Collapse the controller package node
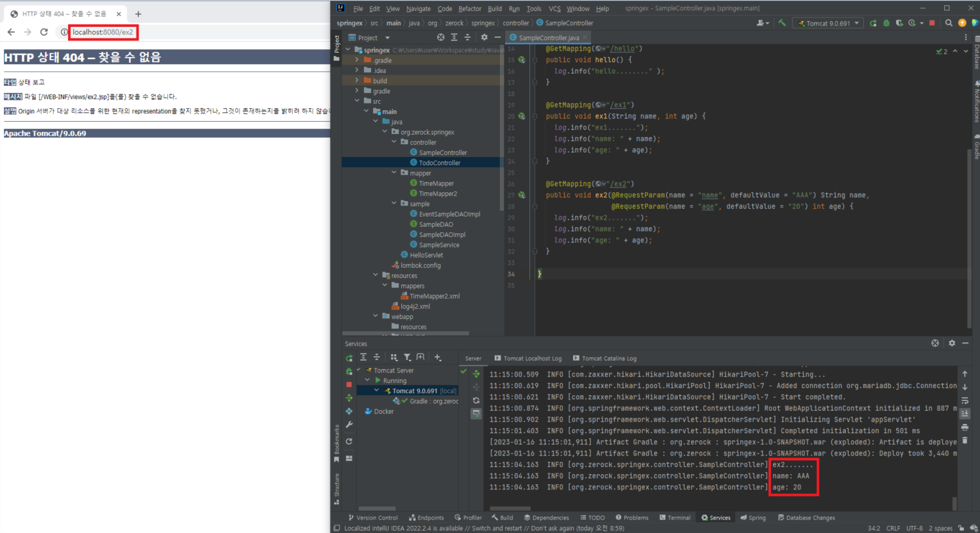 [x=394, y=142]
